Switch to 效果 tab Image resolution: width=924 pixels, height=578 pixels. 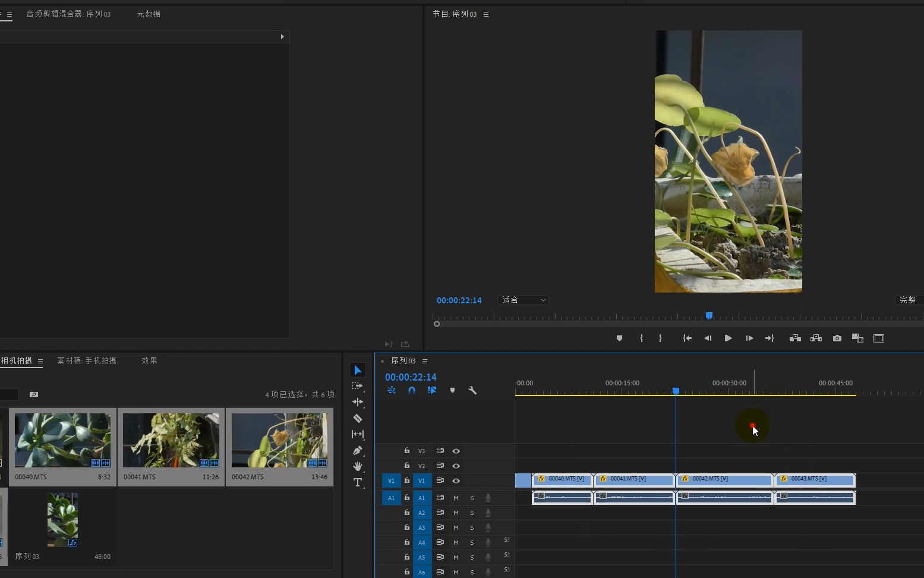pos(149,360)
